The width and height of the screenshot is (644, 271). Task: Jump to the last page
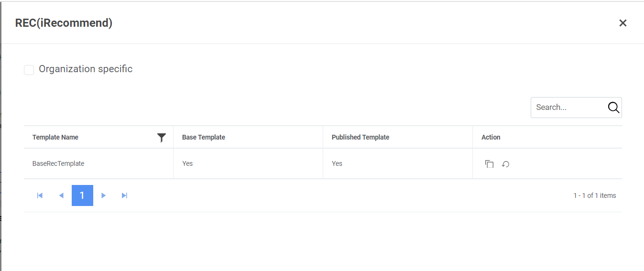click(124, 195)
